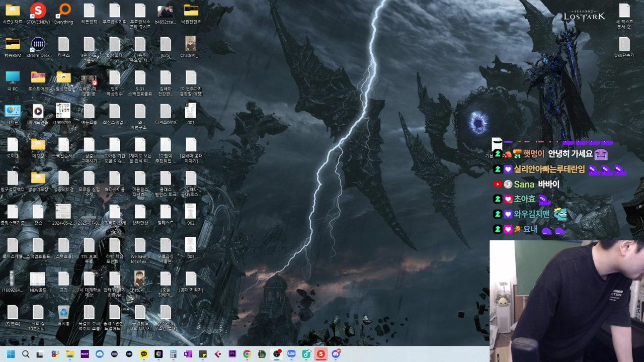The height and width of the screenshot is (362, 644).
Task: Select the 티셔츠0618 text file
Action: pos(166,114)
